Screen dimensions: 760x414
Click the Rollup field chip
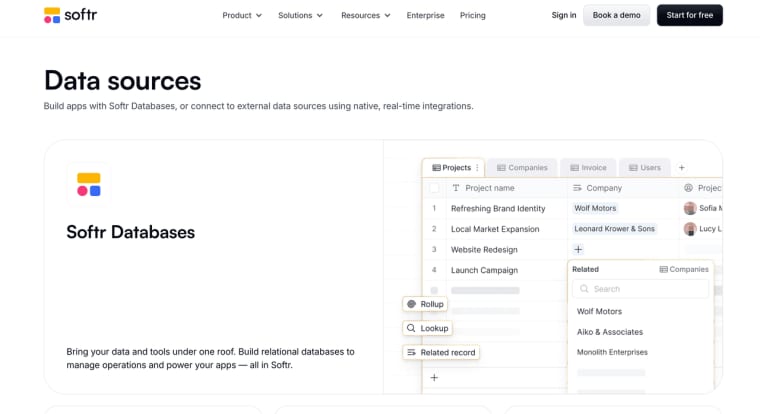pos(425,304)
